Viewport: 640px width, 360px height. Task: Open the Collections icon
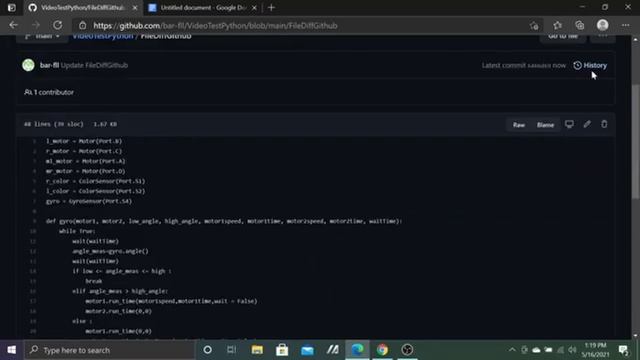tap(580, 26)
